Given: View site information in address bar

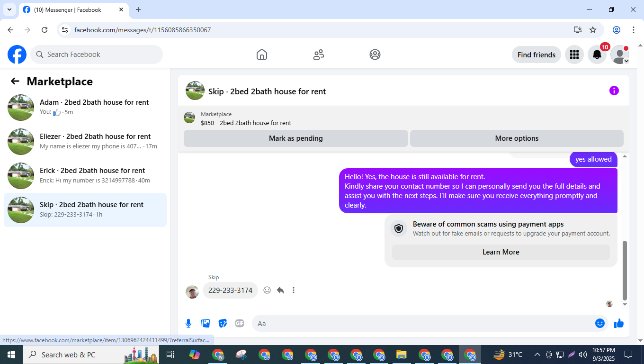Looking at the screenshot, I should tap(65, 30).
